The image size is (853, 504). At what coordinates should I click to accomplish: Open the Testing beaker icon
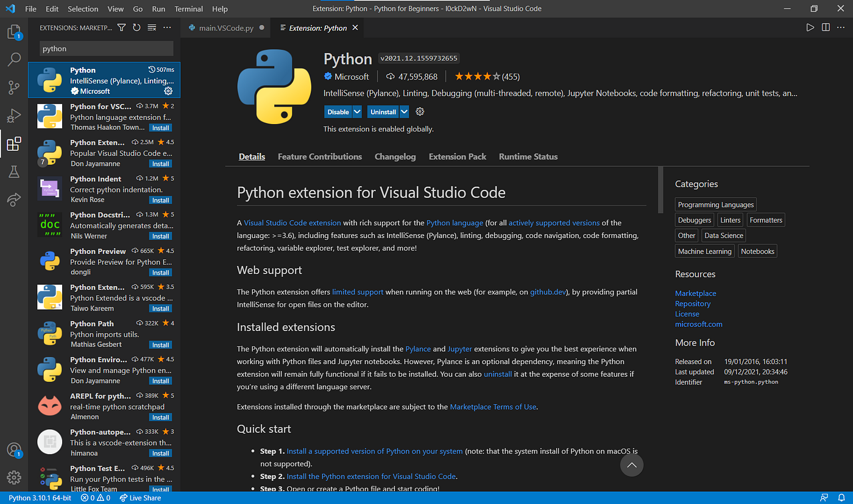tap(13, 172)
